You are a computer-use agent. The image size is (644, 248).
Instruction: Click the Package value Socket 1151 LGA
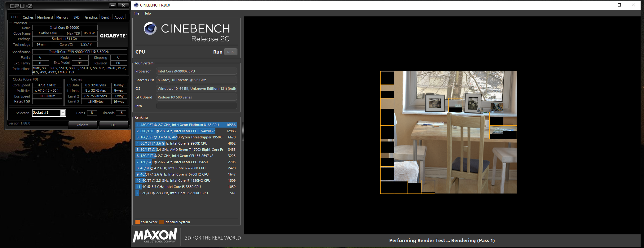(x=64, y=39)
